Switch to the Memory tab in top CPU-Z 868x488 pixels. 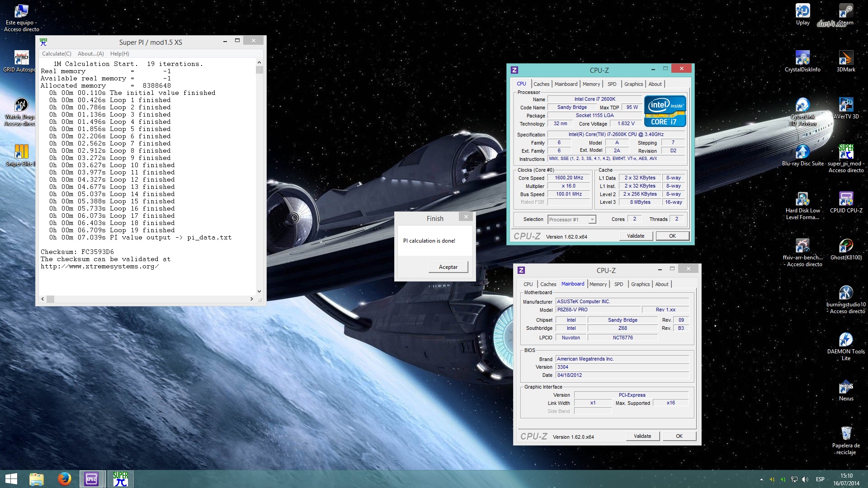point(591,84)
